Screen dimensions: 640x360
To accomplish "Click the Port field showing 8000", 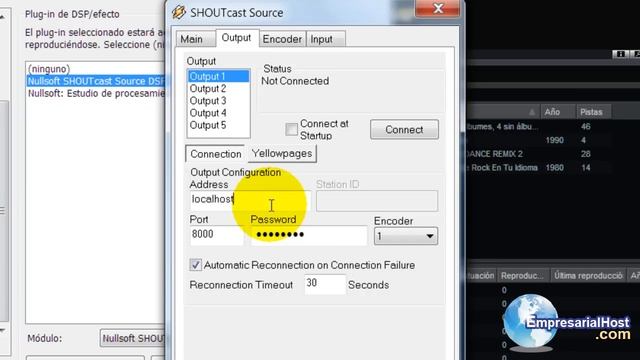I will pyautogui.click(x=217, y=236).
